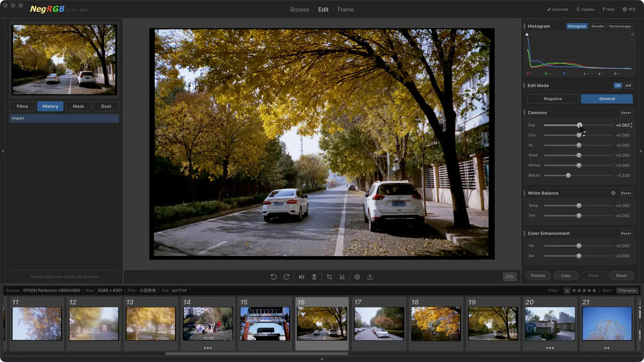The width and height of the screenshot is (644, 362).
Task: Open the Sort by Filename dropdown
Action: pos(627,290)
